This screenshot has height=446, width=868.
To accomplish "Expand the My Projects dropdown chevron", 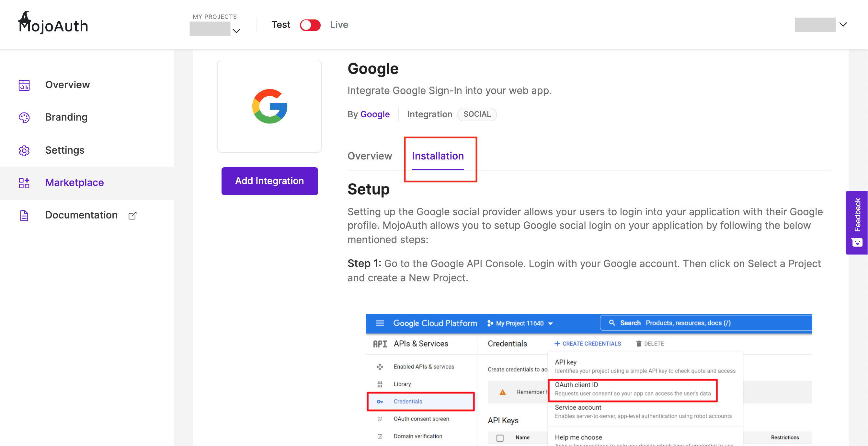I will click(x=236, y=31).
